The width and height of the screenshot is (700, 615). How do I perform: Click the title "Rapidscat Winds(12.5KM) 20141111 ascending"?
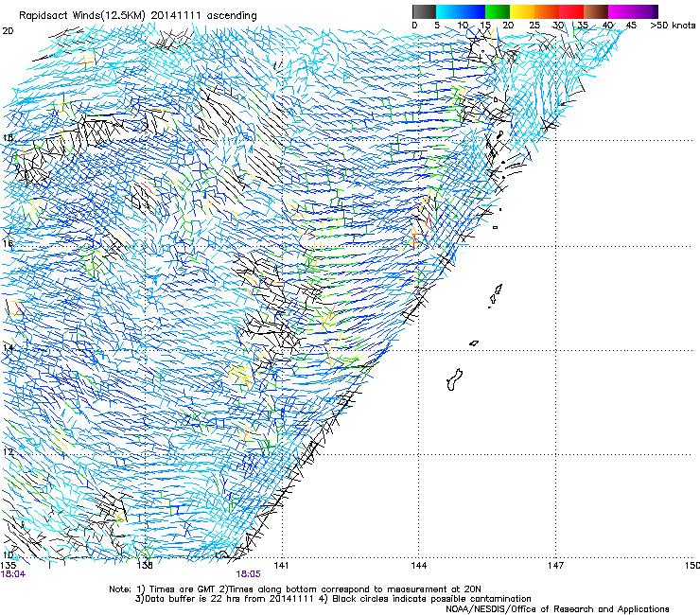pos(138,16)
